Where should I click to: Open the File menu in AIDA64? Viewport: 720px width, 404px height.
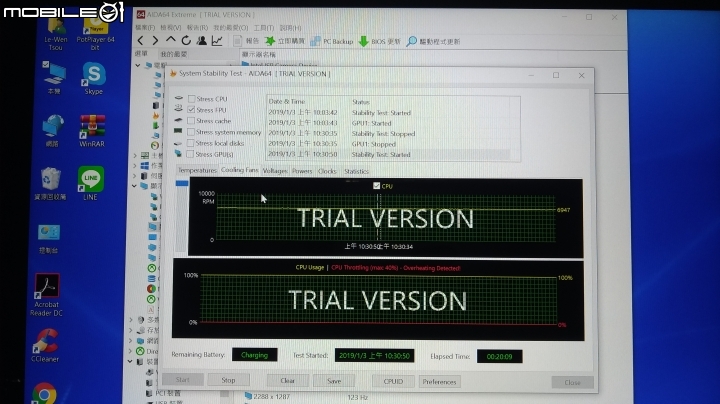click(x=145, y=28)
